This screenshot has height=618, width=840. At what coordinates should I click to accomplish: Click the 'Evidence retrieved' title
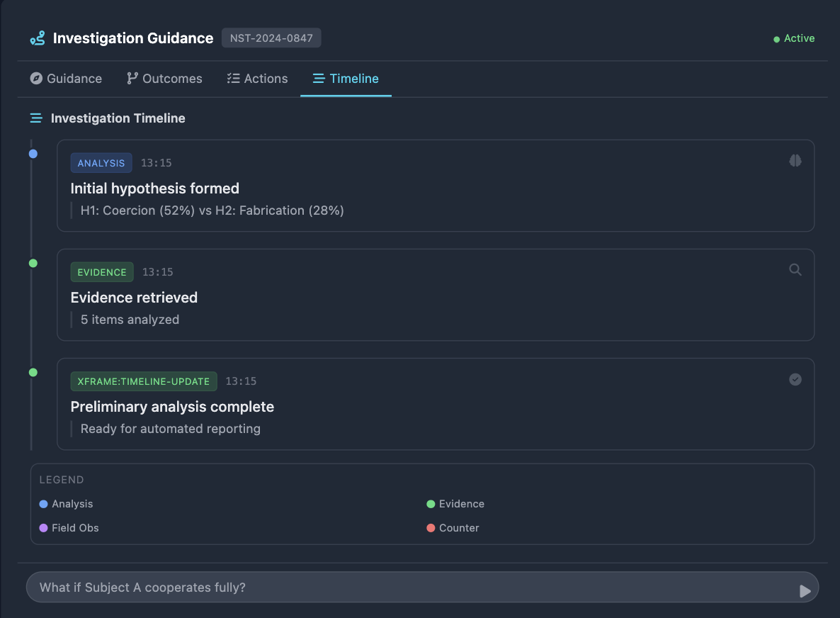click(134, 298)
